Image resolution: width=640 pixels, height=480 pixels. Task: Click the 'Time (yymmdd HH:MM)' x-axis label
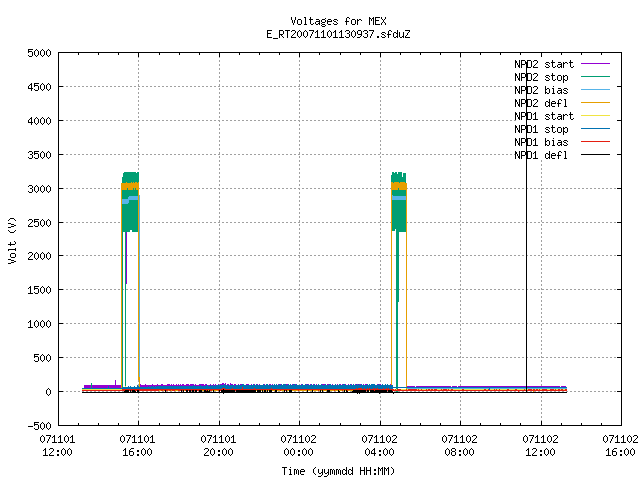pos(338,471)
